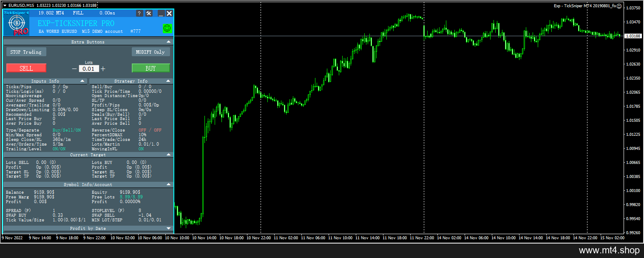Image resolution: width=644 pixels, height=258 pixels.
Task: Click the green BUY button
Action: 150,68
